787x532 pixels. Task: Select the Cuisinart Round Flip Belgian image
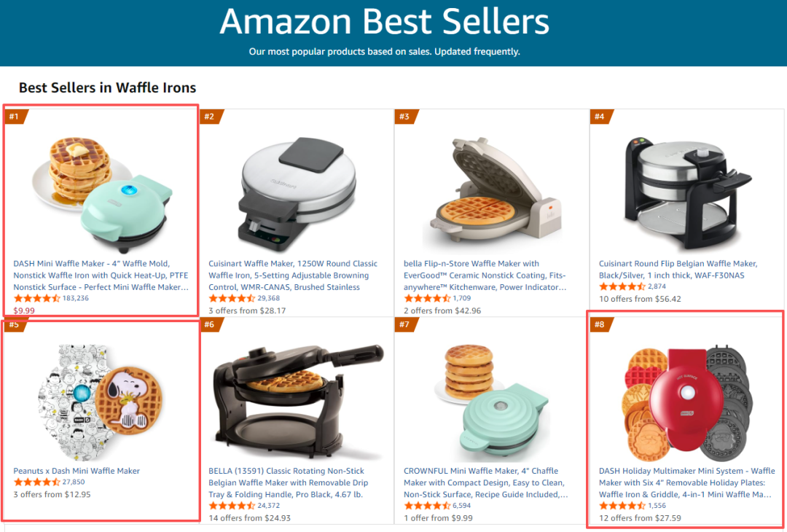click(687, 182)
